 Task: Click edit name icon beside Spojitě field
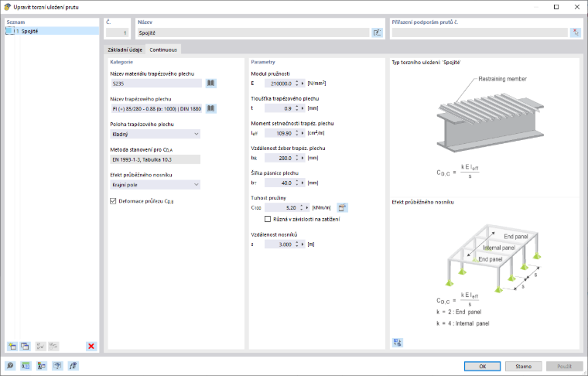coord(377,32)
